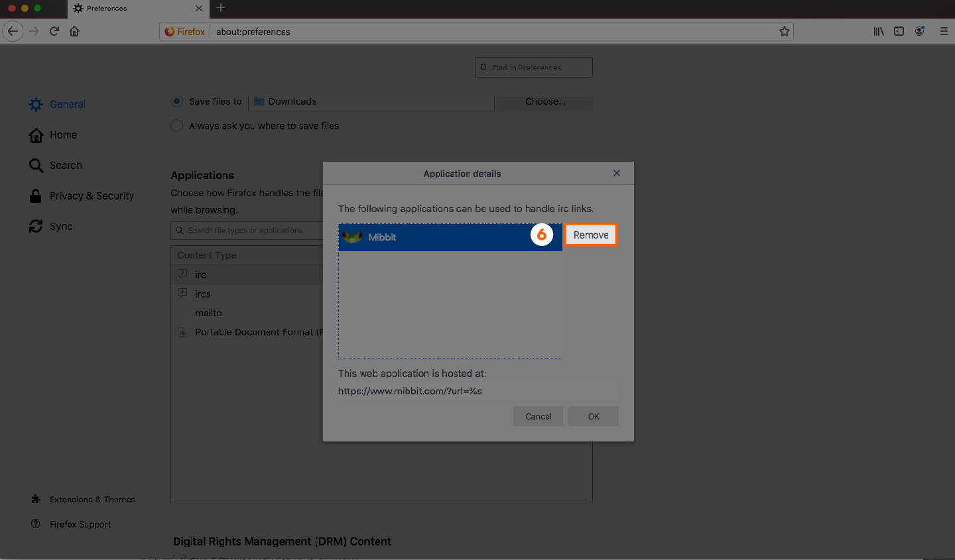955x560 pixels.
Task: Click the Sync arrows icon in sidebar
Action: 36,226
